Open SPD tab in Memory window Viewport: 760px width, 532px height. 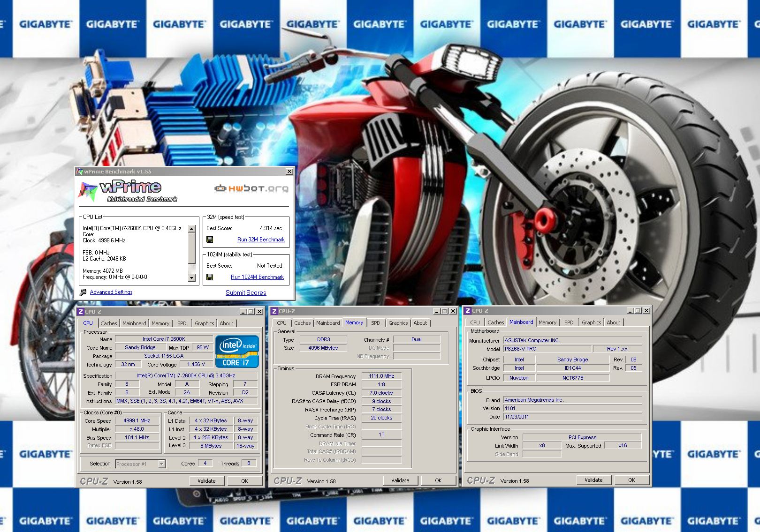(376, 323)
